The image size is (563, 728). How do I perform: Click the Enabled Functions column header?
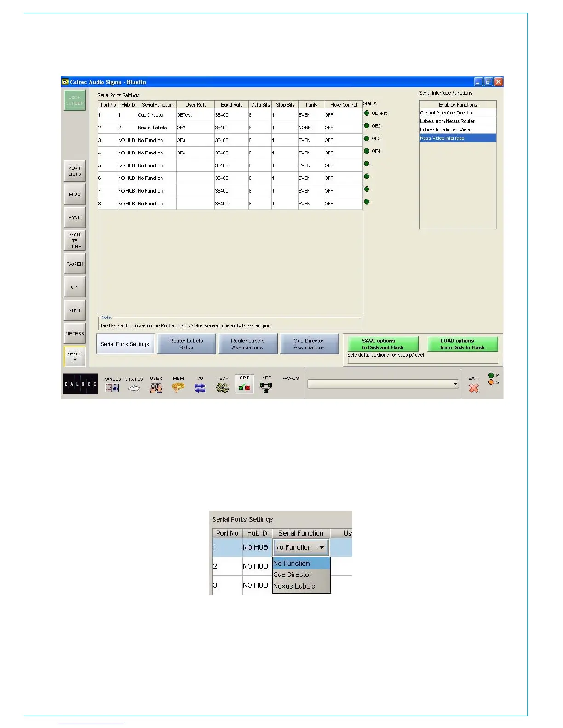click(x=458, y=105)
